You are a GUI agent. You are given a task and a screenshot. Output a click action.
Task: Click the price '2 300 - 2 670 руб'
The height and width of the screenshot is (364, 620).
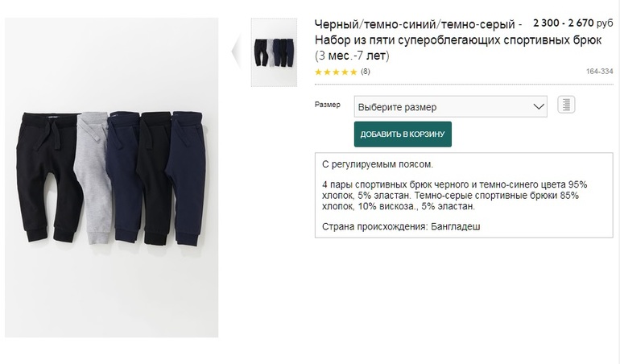tap(573, 26)
